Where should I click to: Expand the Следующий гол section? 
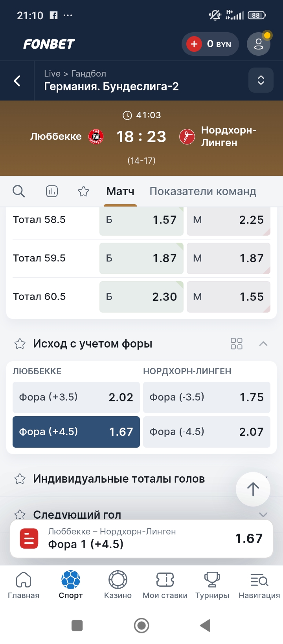pyautogui.click(x=263, y=514)
